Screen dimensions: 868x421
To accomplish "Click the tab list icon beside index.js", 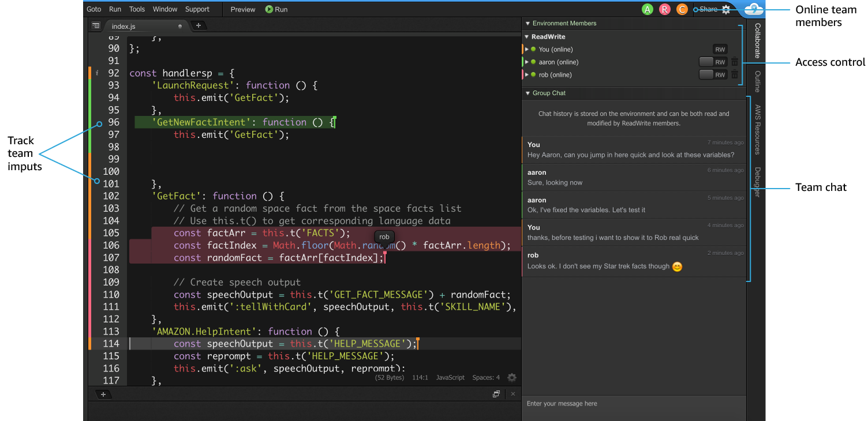I will tap(96, 26).
